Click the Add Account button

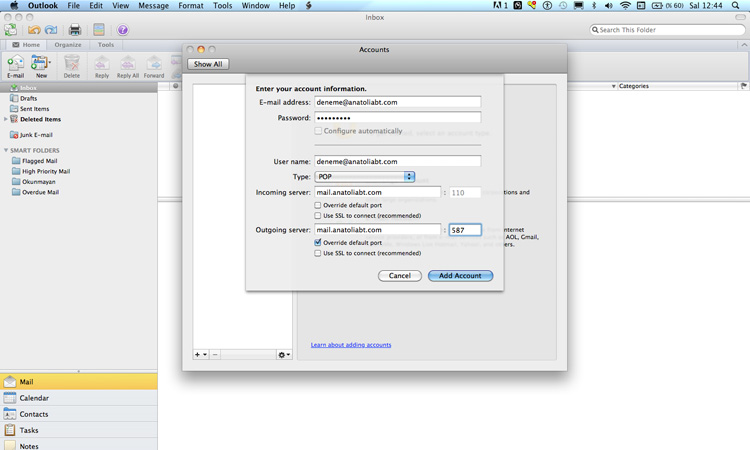click(x=460, y=275)
